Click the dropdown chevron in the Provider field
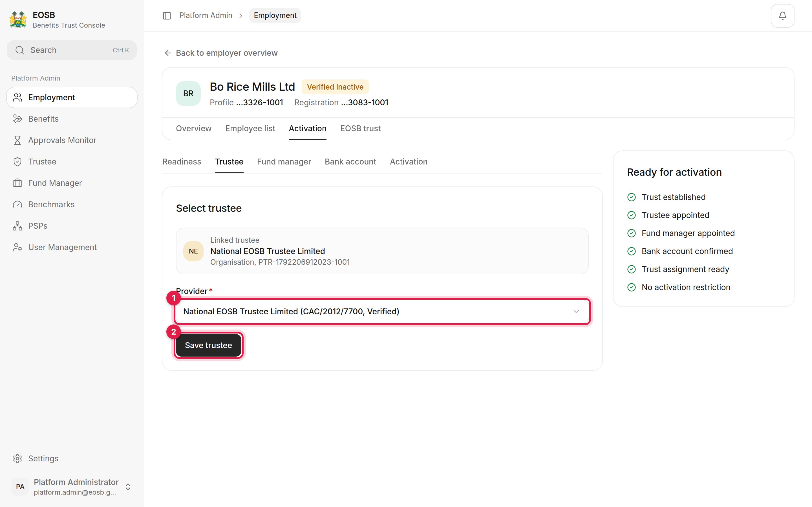812x507 pixels. pos(576,312)
